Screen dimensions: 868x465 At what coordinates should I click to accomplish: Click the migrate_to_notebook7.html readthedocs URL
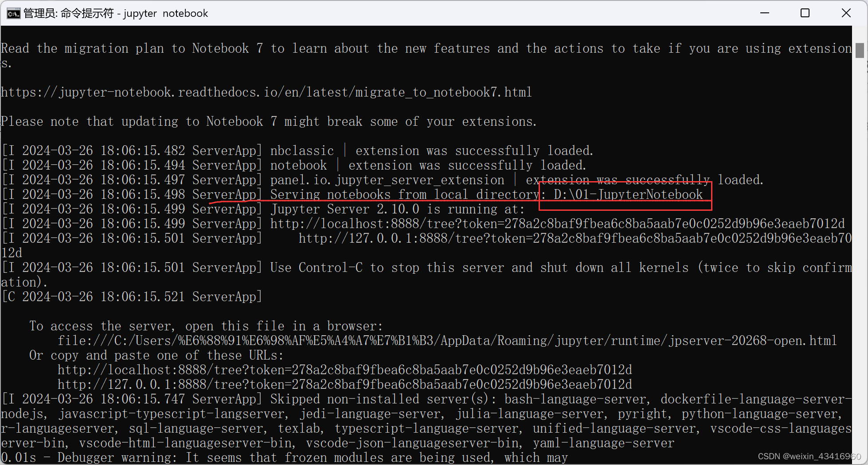tap(266, 92)
